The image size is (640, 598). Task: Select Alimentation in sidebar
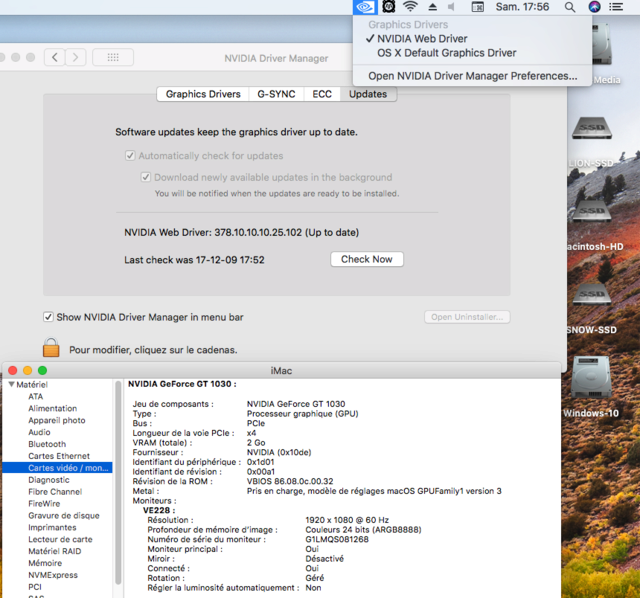coord(52,408)
